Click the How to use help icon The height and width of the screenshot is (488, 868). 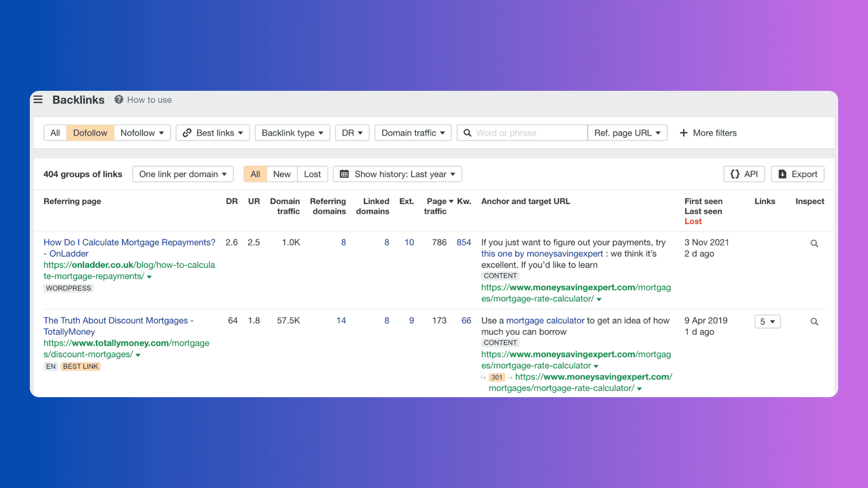119,99
